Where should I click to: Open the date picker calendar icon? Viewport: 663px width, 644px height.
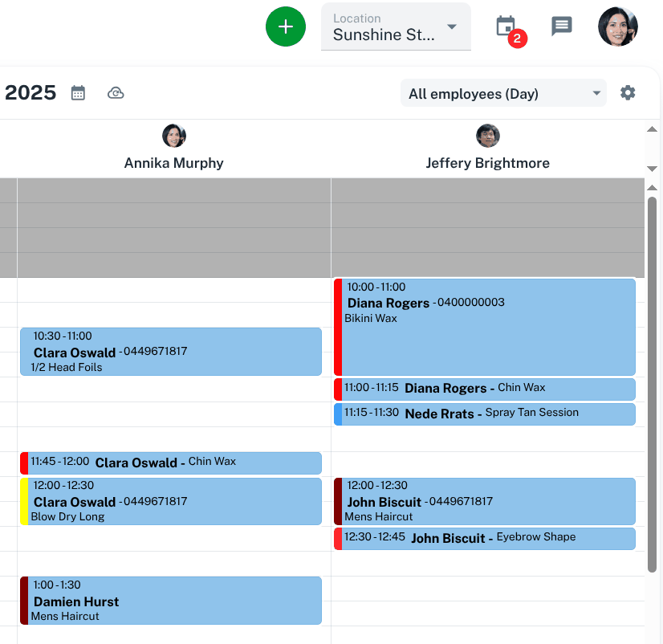pyautogui.click(x=78, y=93)
